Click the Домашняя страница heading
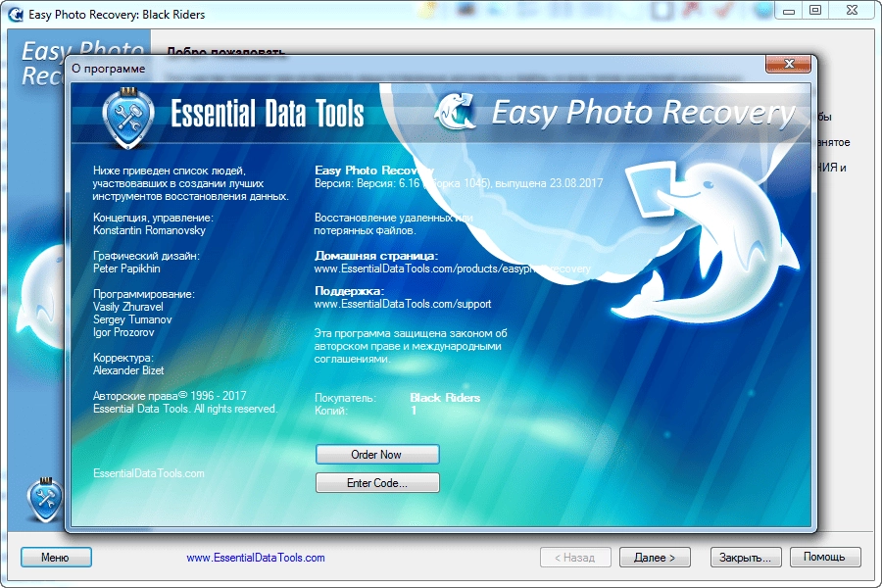This screenshot has height=588, width=882. [x=376, y=256]
